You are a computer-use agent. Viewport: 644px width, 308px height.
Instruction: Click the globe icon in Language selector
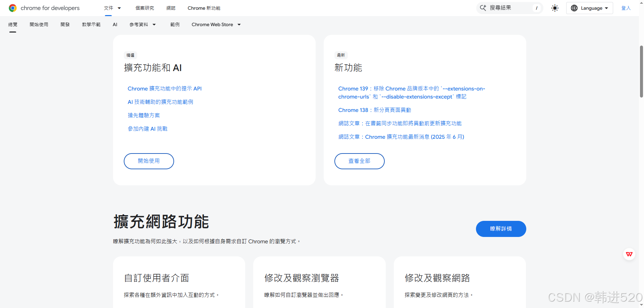pos(574,8)
